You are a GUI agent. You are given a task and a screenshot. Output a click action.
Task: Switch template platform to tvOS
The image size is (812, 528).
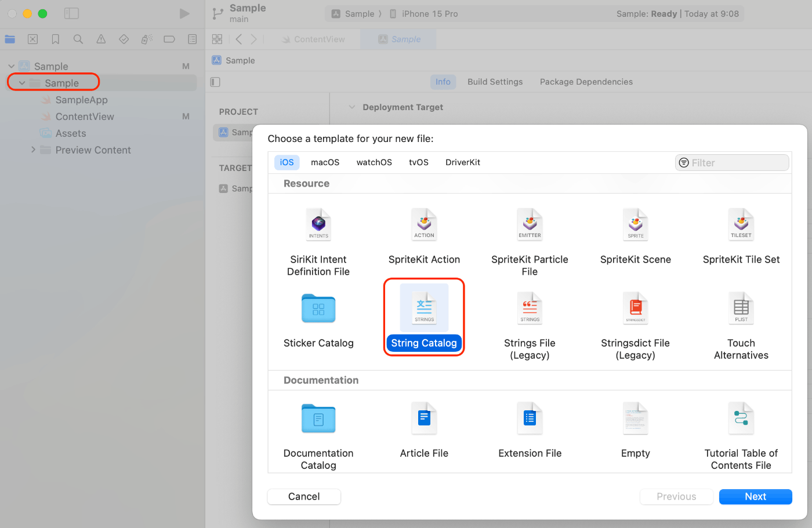pos(419,162)
